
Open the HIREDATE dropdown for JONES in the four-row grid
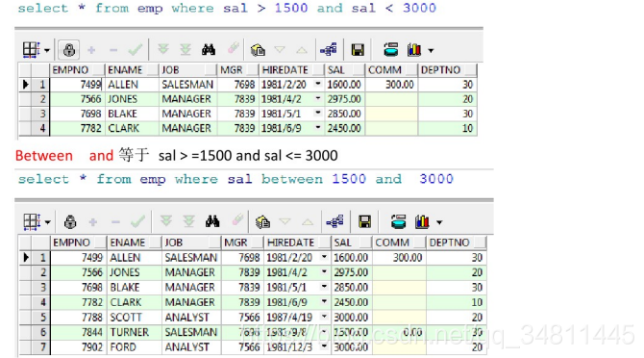(x=318, y=99)
